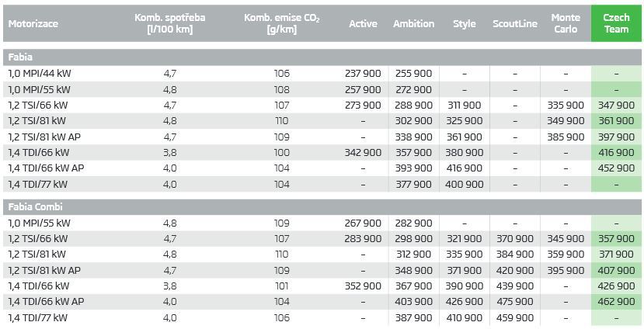Screen dimensions: 644x329
Task: Select the 452 900 Czech Team price
Action: click(616, 168)
